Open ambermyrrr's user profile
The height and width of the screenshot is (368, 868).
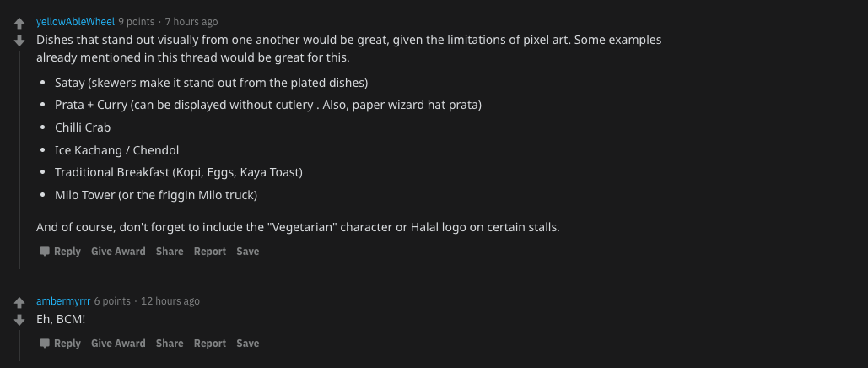63,301
